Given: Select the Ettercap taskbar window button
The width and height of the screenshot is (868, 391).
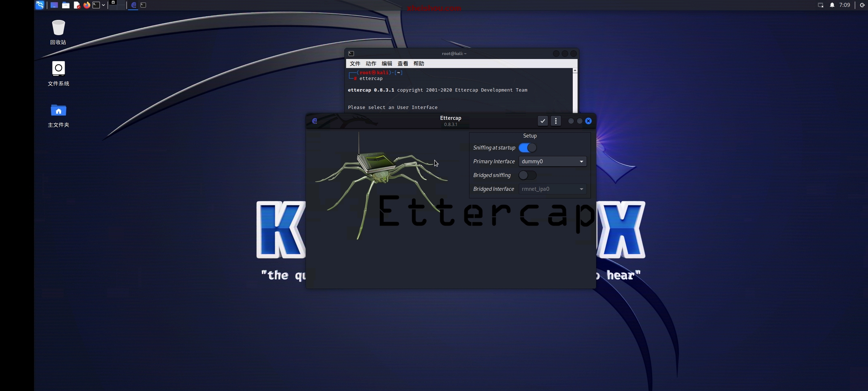Looking at the screenshot, I should click(133, 5).
